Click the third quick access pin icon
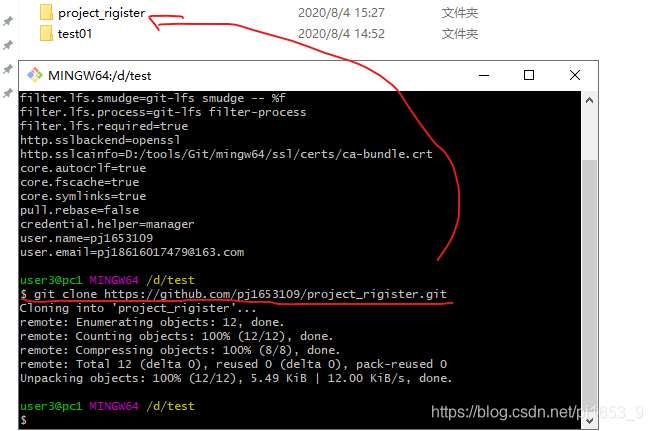Viewport: 653px width, 431px height. pos(8,69)
